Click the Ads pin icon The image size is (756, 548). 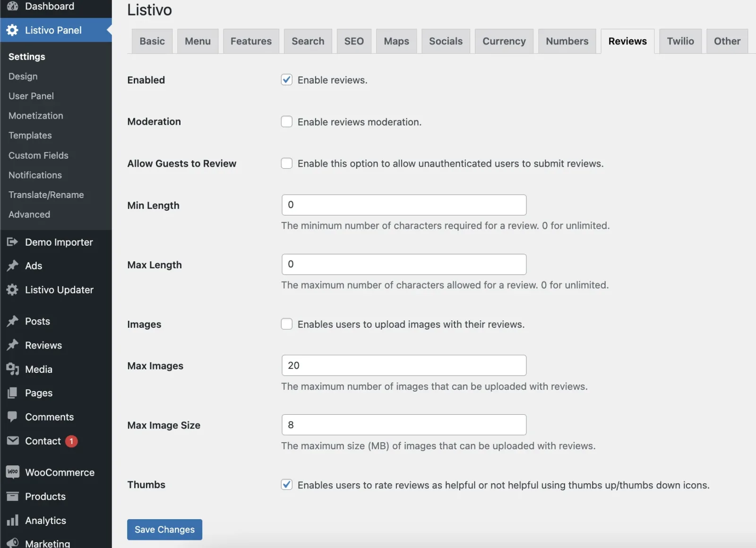pos(12,266)
